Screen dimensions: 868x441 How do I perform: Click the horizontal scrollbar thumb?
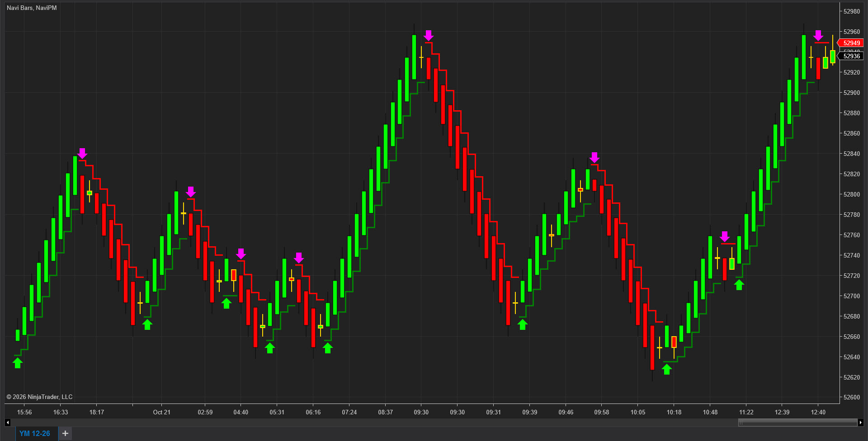797,422
